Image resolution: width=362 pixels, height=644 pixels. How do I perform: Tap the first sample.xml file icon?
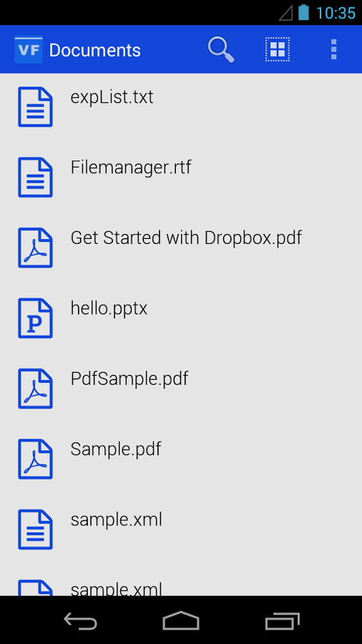pyautogui.click(x=35, y=530)
